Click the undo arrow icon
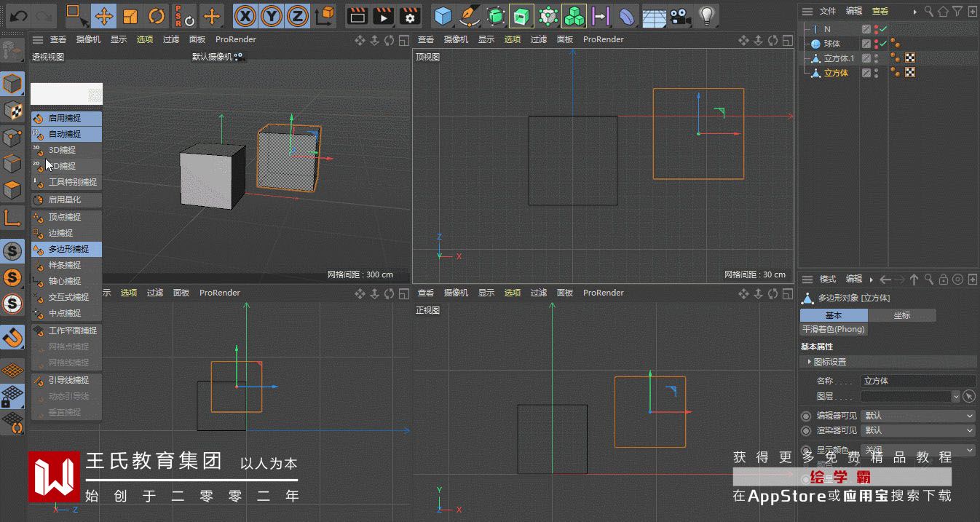Screen dimensions: 980x522 coord(18,15)
